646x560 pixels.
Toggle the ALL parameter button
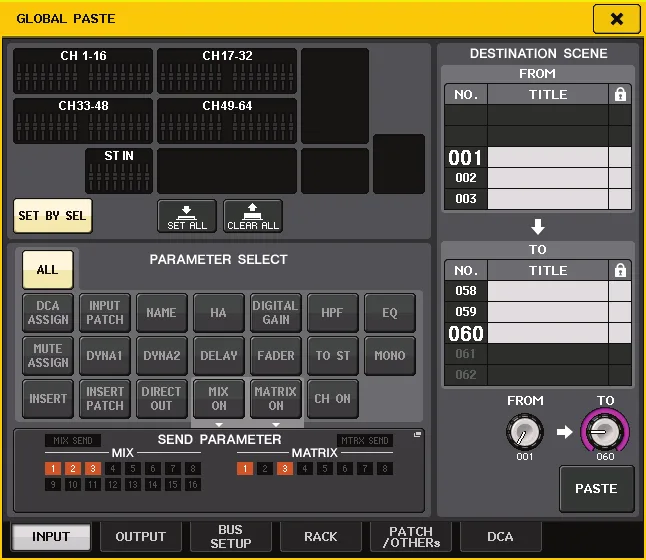coord(47,269)
